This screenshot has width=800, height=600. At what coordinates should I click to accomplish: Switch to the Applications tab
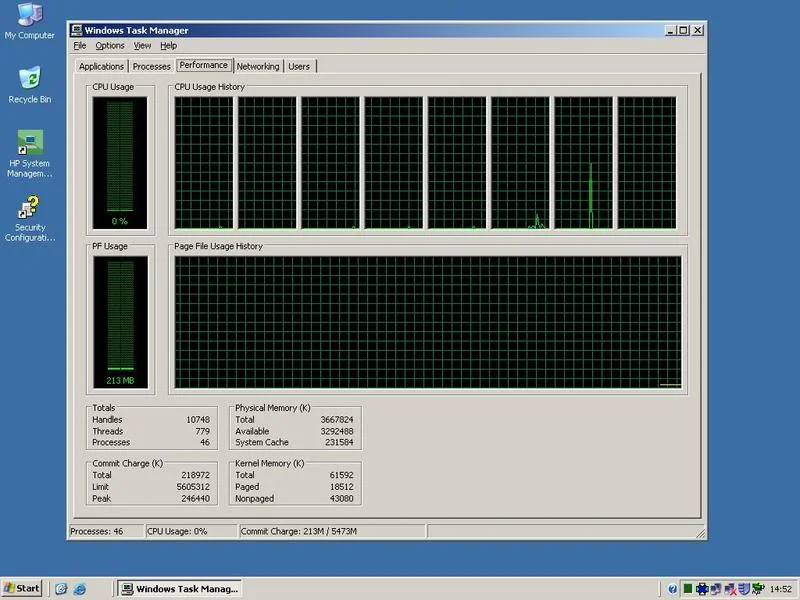[101, 66]
